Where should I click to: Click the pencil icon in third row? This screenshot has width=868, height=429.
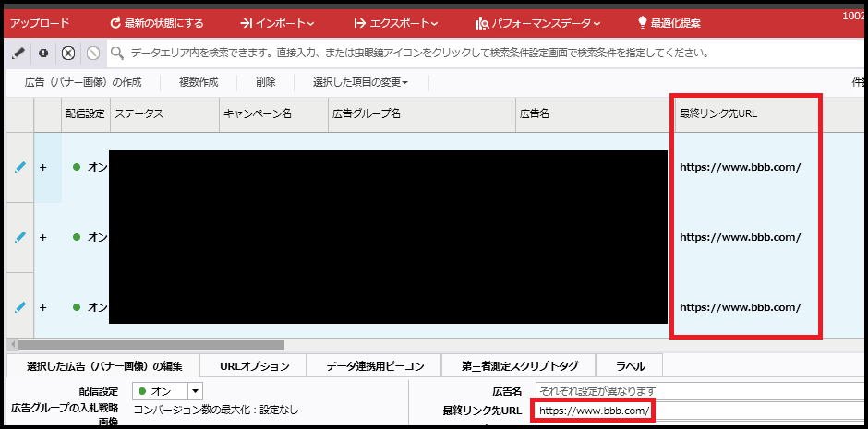click(20, 306)
